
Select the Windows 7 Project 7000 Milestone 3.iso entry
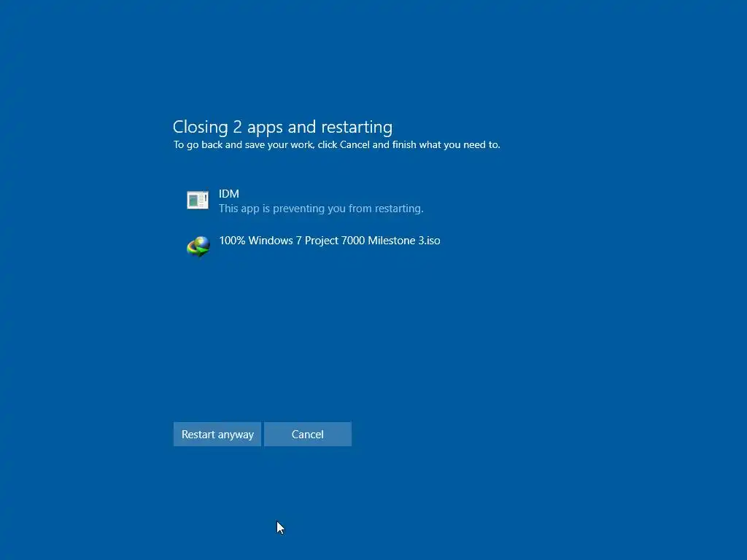[330, 241]
